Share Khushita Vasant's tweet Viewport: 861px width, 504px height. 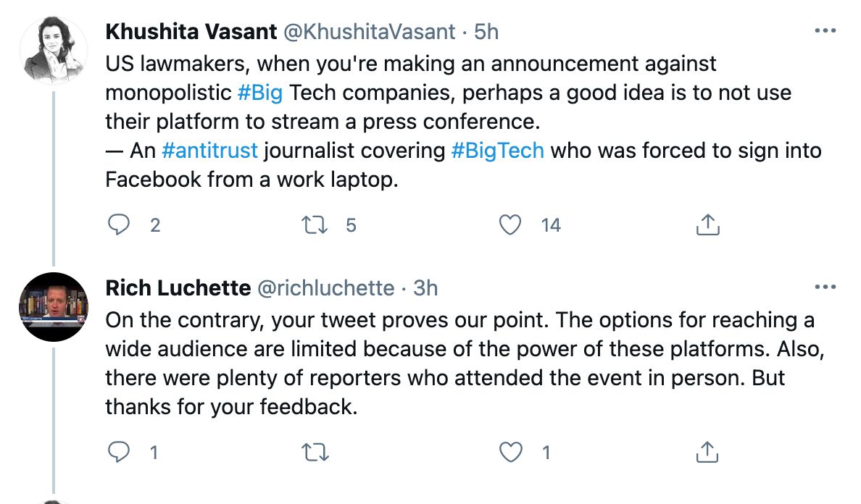[707, 225]
